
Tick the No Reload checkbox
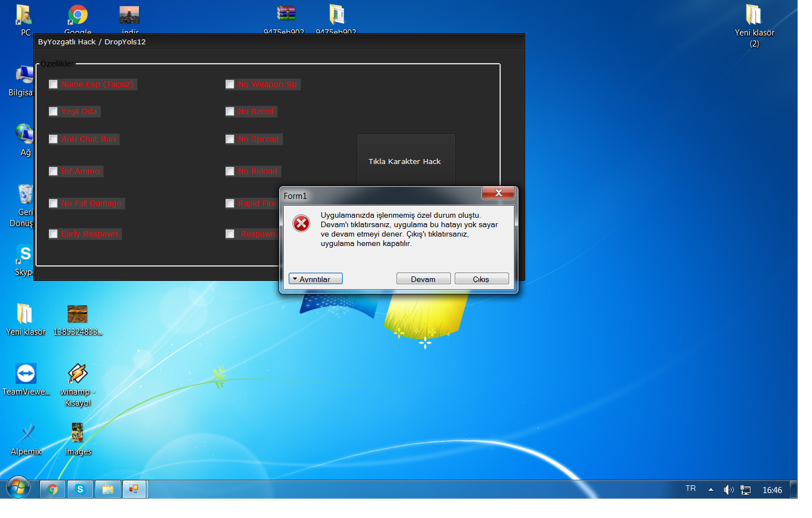(230, 171)
